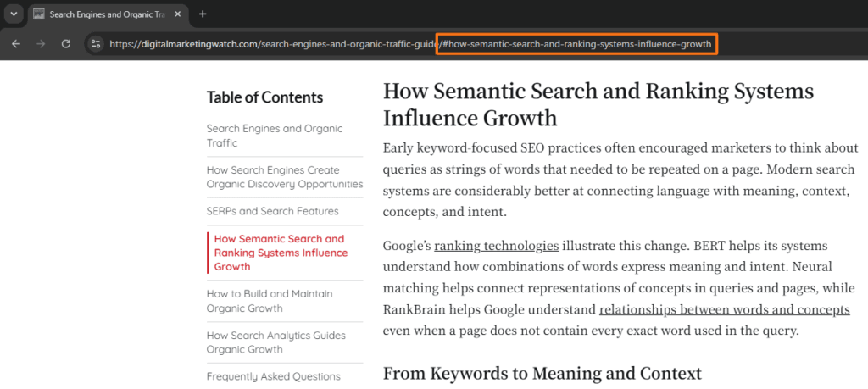868x389 pixels.
Task: Open the Search Engines and Organic Traffic contents link
Action: tap(275, 136)
